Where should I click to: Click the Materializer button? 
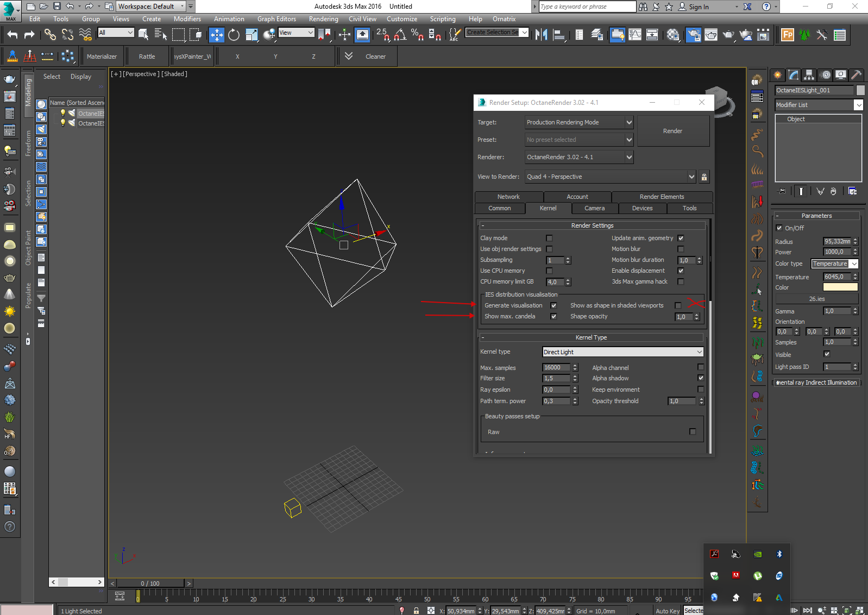coord(102,57)
